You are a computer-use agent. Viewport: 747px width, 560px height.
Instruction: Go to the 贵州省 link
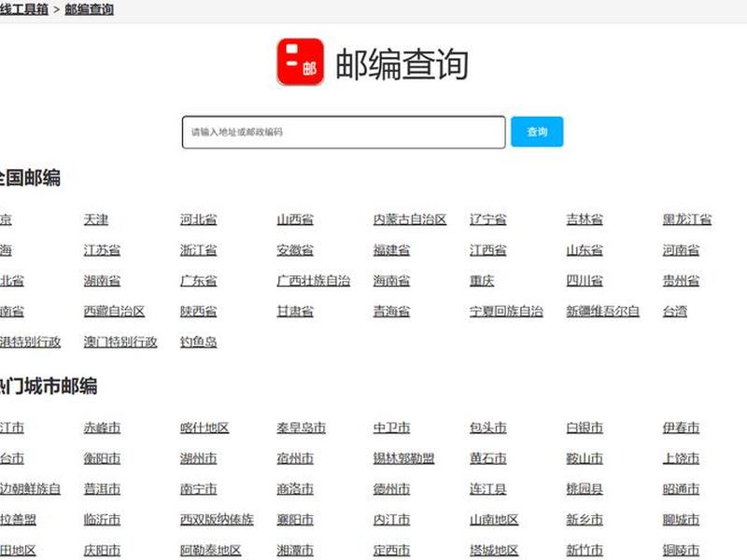(681, 281)
